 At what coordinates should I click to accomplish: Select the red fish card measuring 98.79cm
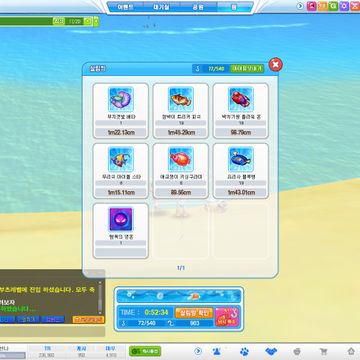tap(241, 111)
